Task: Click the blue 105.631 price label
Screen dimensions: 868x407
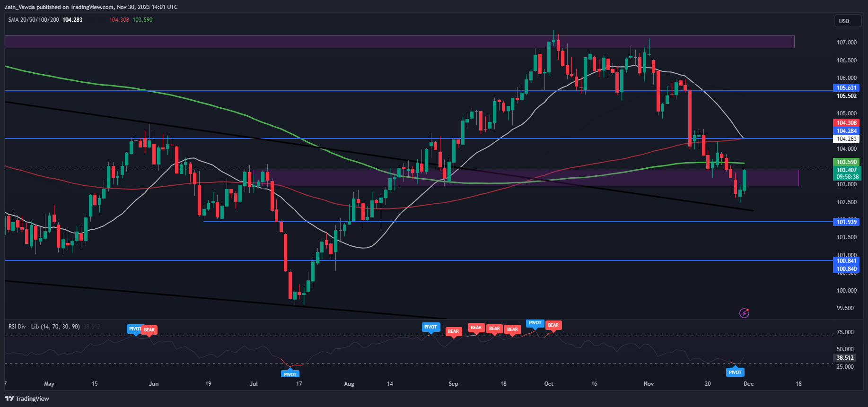Action: [846, 88]
